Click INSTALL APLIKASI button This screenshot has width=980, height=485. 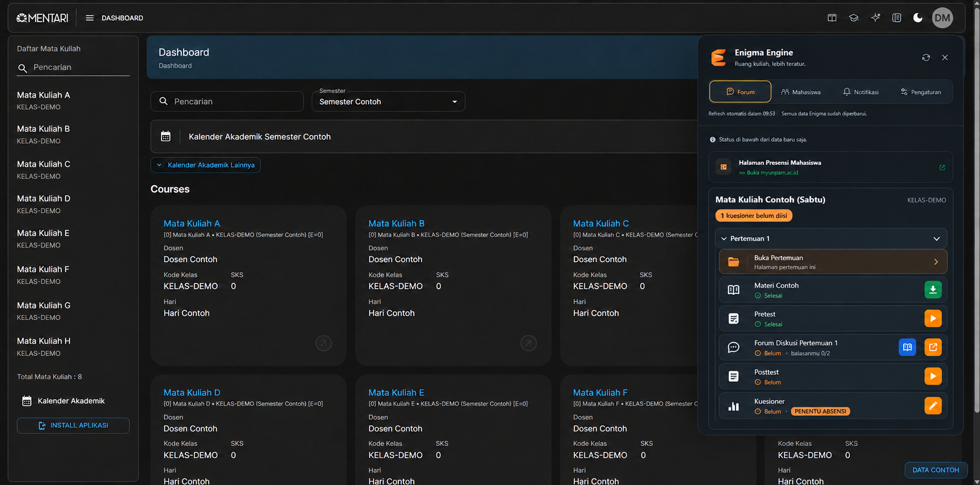73,426
